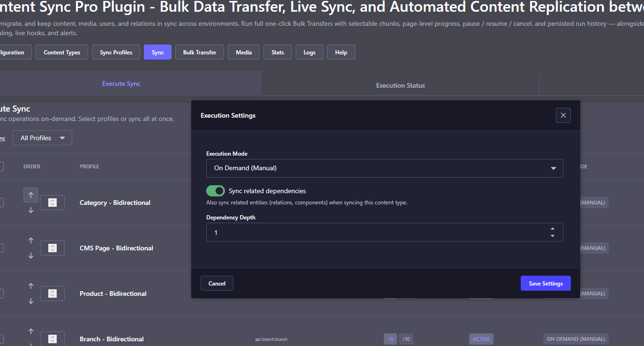
Task: Move CMS Page profile down
Action: (x=31, y=256)
